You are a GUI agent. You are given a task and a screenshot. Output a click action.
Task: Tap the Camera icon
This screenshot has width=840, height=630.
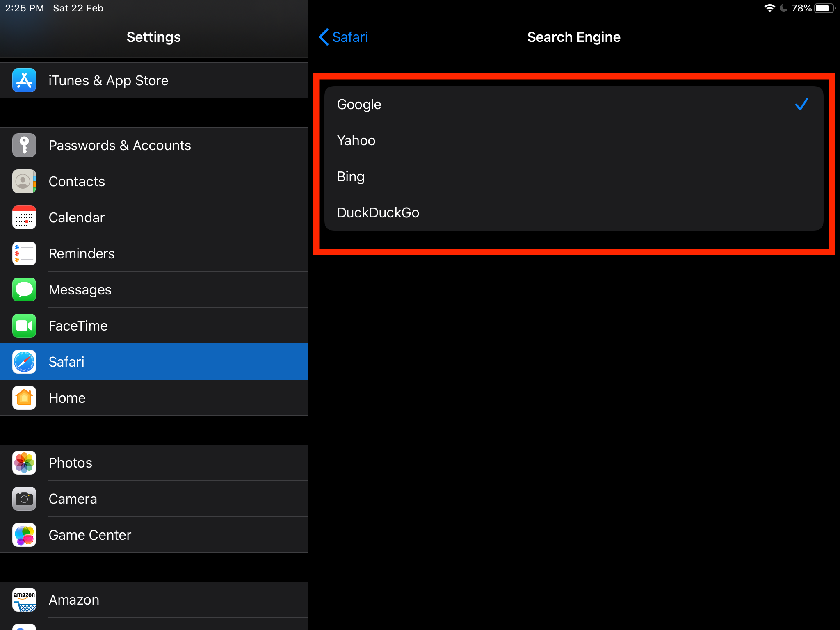24,499
